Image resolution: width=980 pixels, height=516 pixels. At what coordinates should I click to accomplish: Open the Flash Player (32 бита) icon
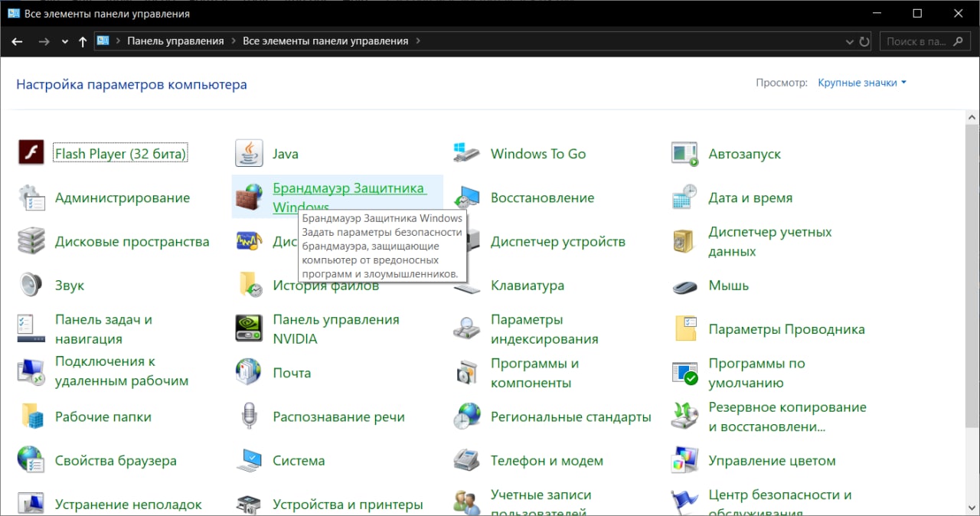click(31, 153)
